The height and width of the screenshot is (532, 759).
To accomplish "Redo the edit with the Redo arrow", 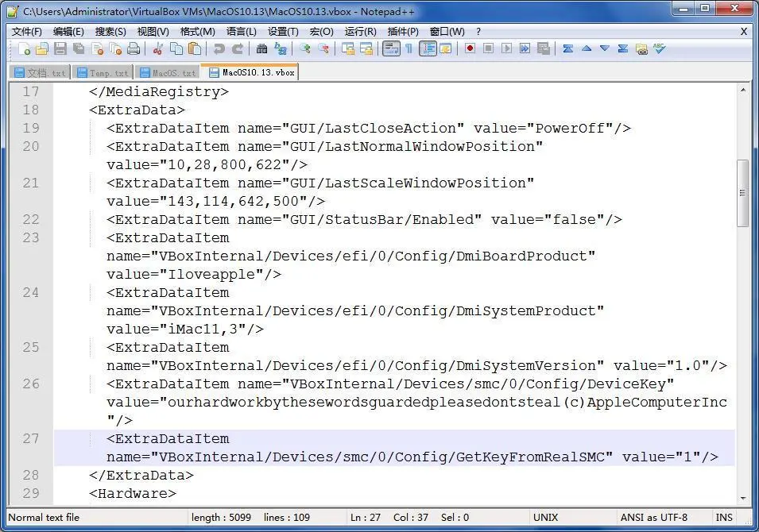I will (237, 49).
